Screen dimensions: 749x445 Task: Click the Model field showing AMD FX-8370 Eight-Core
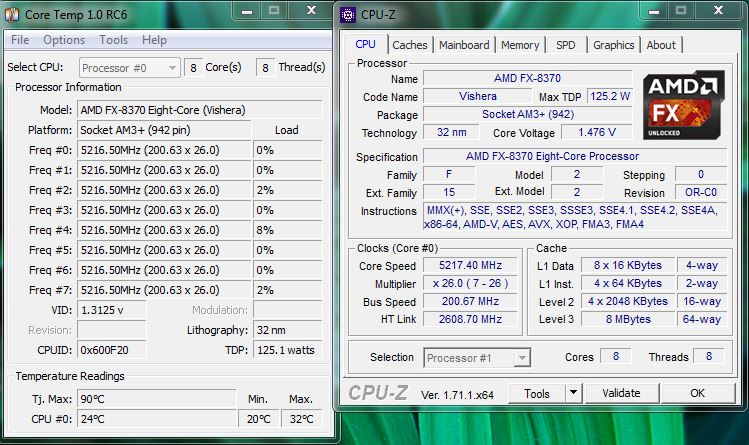pyautogui.click(x=200, y=110)
